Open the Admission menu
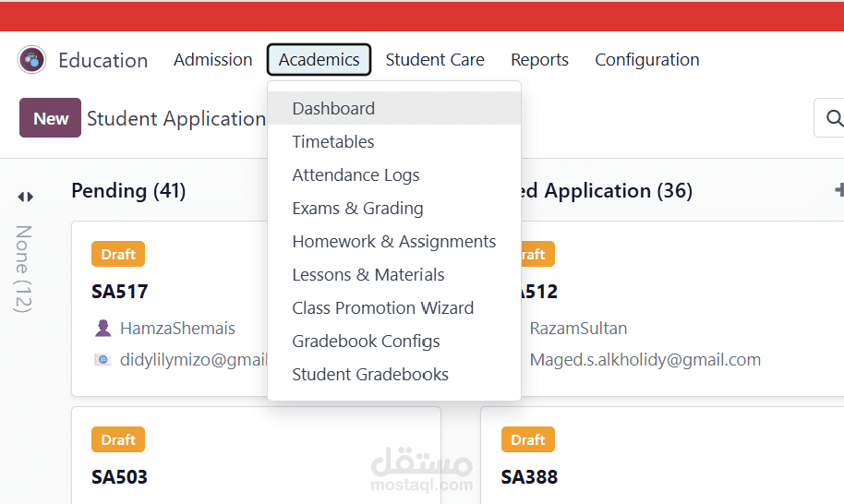The image size is (844, 504). tap(212, 60)
